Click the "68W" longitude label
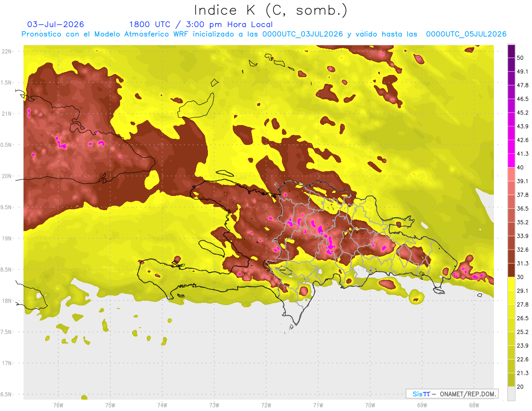Image resolution: width=532 pixels, height=411 pixels. click(473, 405)
